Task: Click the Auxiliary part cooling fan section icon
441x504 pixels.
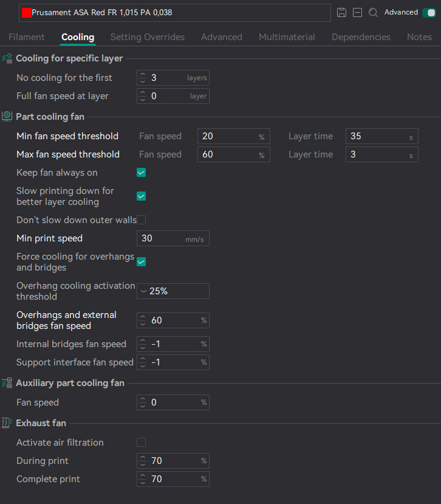Action: (7, 383)
